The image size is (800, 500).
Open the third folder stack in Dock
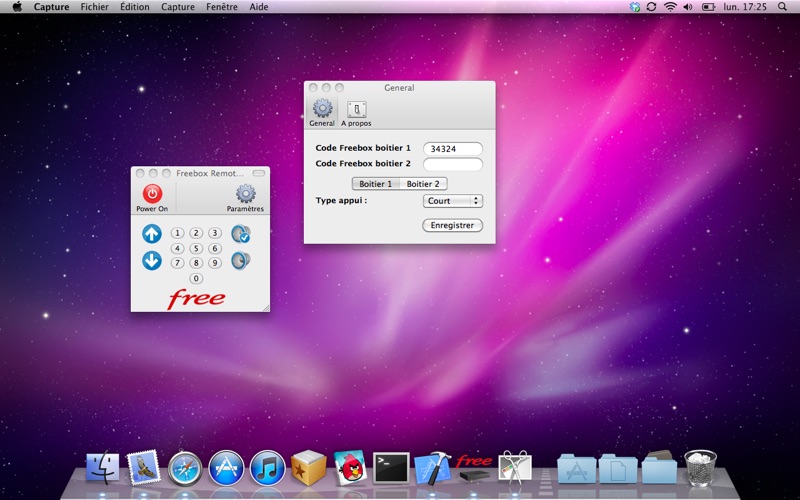659,467
